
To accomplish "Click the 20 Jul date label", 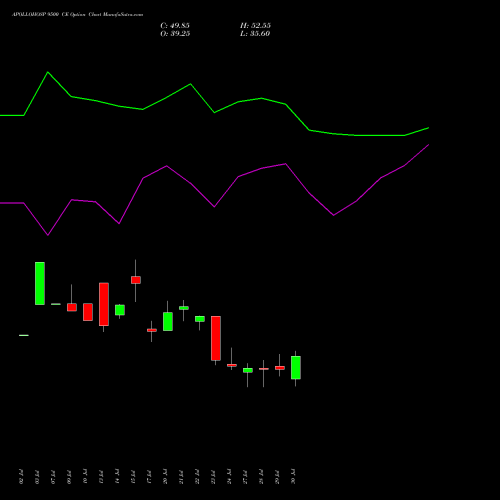I will pos(165,476).
